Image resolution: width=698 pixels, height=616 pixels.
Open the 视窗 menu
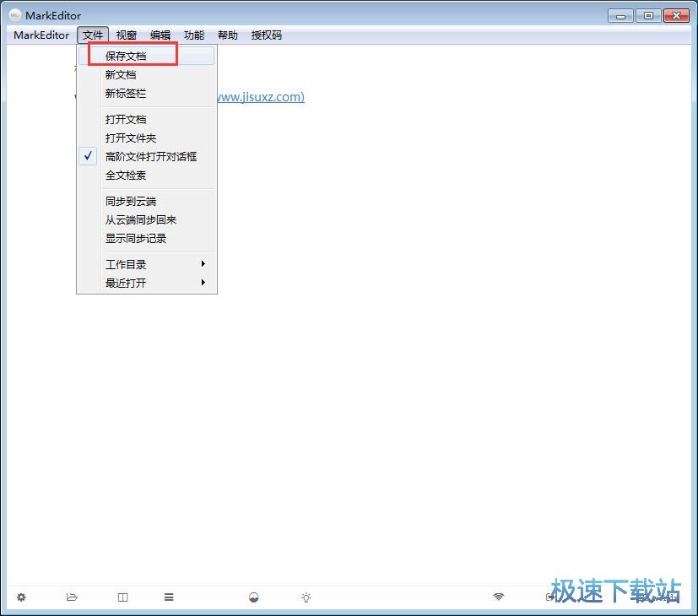click(126, 35)
